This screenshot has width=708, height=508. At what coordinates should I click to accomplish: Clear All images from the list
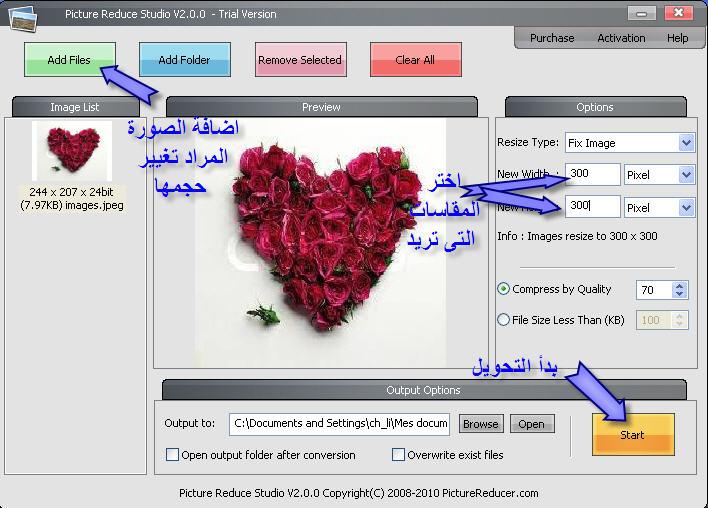(x=415, y=60)
